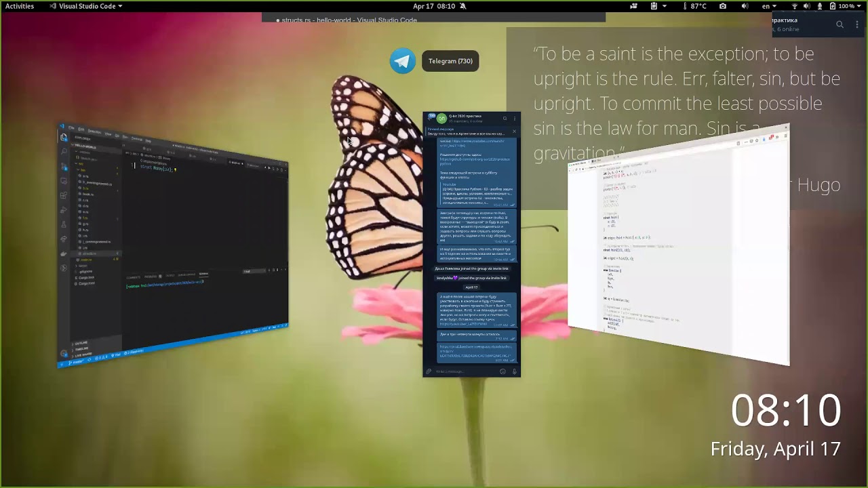868x488 pixels.
Task: Open the three-dot menu in the top-right Telegram header
Action: (x=859, y=24)
